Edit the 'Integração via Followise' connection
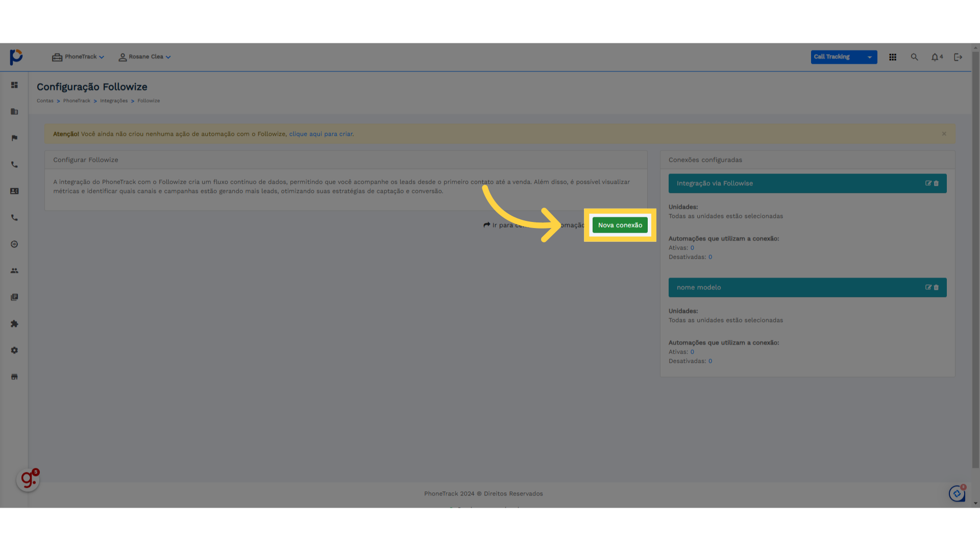 (x=928, y=183)
